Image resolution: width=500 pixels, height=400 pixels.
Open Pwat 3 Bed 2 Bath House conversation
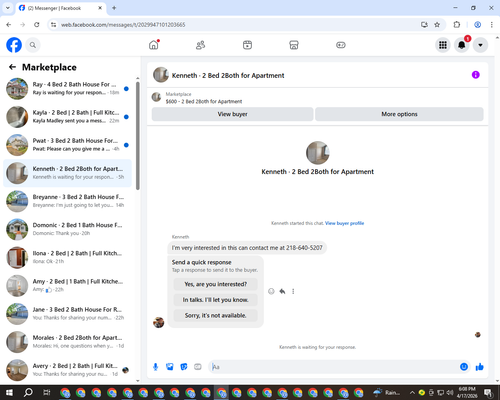click(x=67, y=145)
